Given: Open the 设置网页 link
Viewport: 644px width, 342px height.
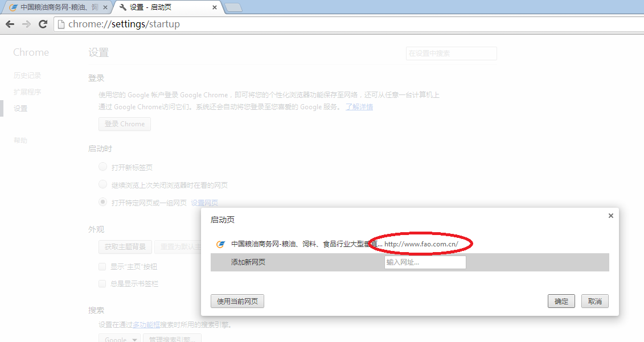Looking at the screenshot, I should [x=204, y=203].
